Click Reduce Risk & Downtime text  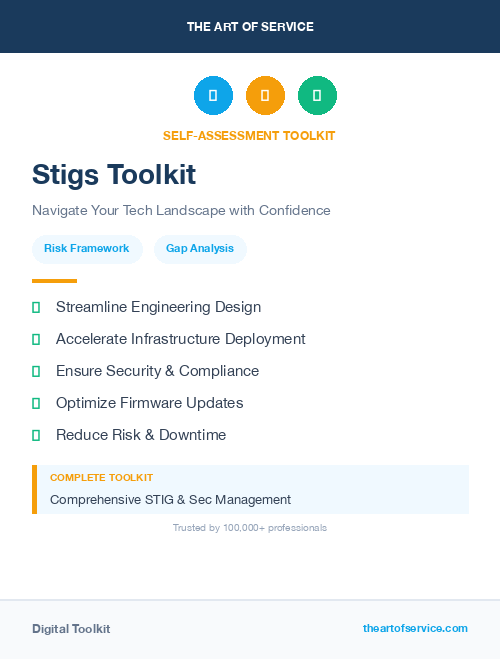(141, 435)
